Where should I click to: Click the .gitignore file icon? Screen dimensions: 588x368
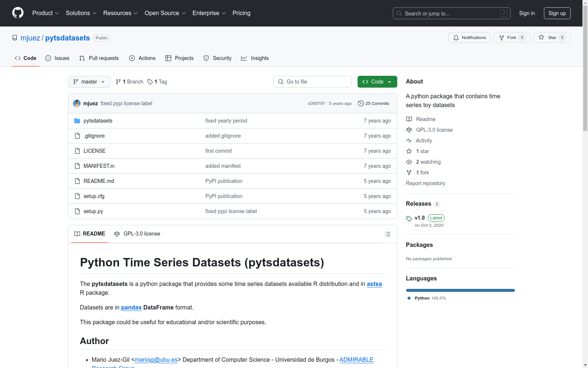[x=77, y=136]
